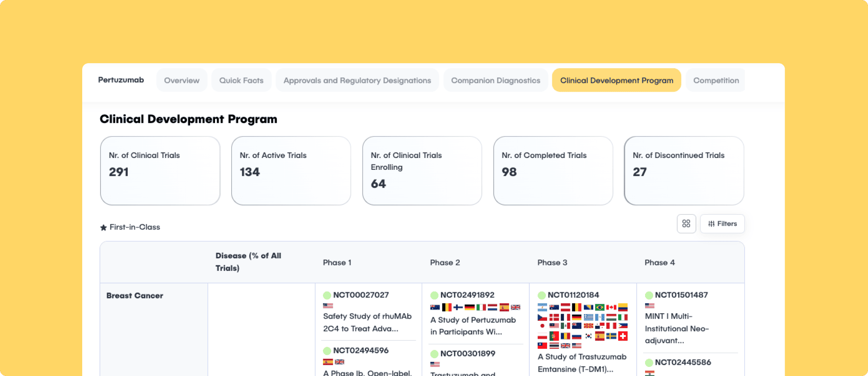Open the Filters panel

tap(722, 224)
